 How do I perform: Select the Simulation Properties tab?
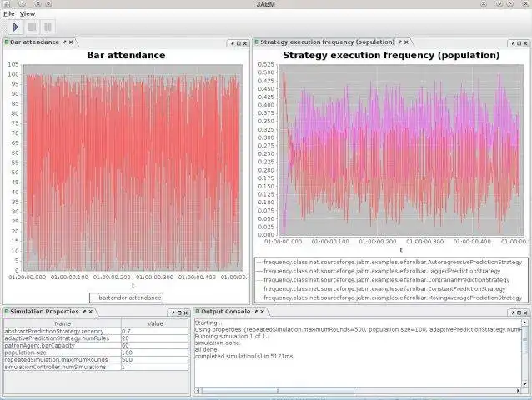pyautogui.click(x=44, y=311)
